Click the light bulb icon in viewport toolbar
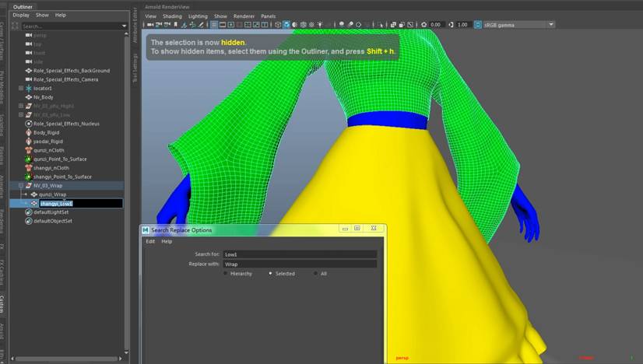This screenshot has height=364, width=643. 320,25
